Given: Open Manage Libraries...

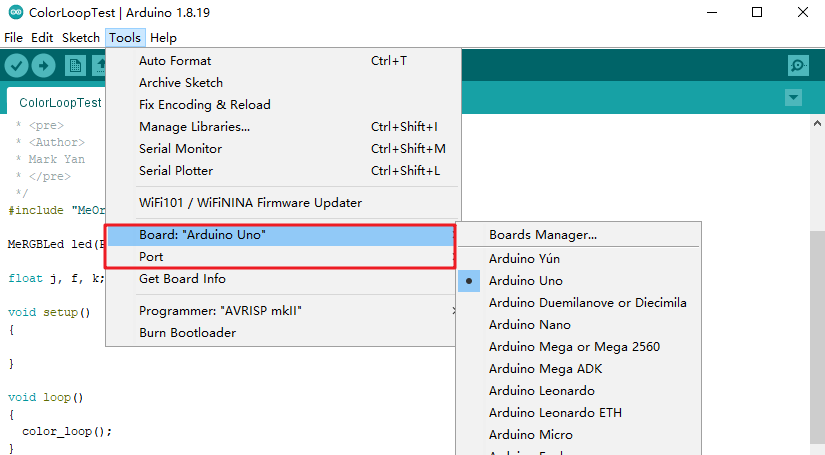Looking at the screenshot, I should pos(284,127).
